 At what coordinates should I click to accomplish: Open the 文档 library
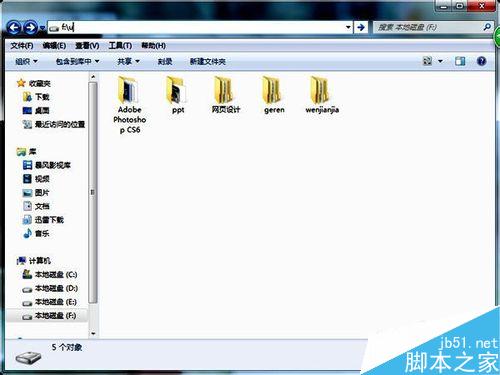[36, 206]
